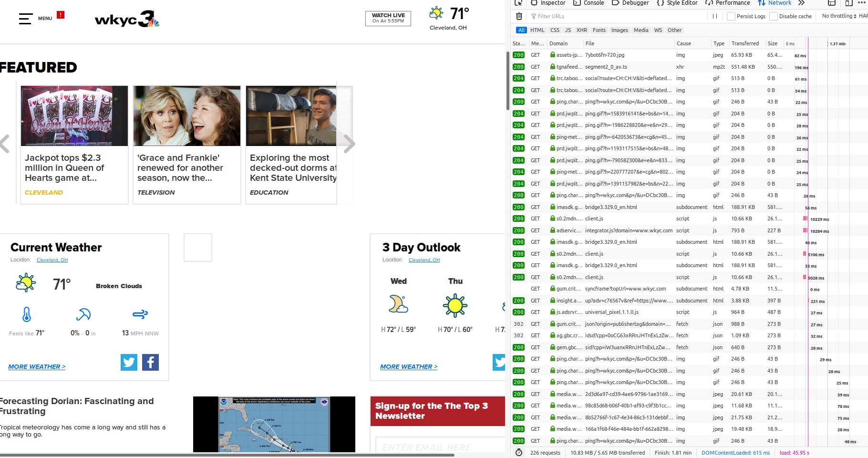Activate the element picker in DevTools
The width and height of the screenshot is (868, 458).
coord(518,3)
